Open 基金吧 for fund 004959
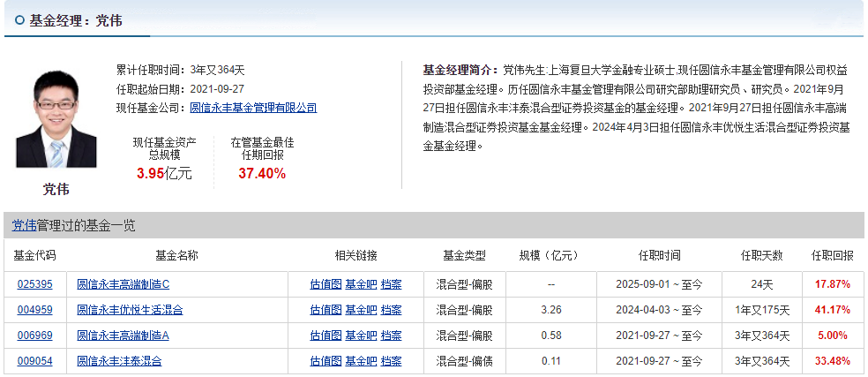This screenshot has width=868, height=377. coord(361,310)
